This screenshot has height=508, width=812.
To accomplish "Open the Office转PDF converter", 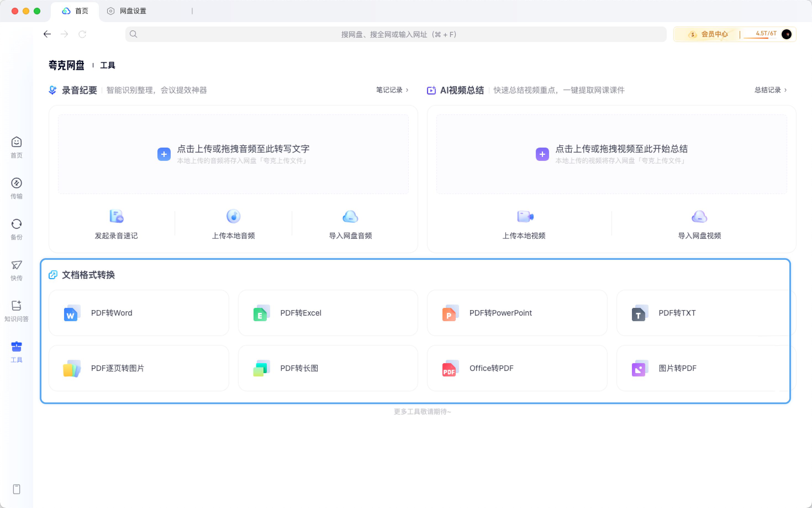I will tap(517, 368).
